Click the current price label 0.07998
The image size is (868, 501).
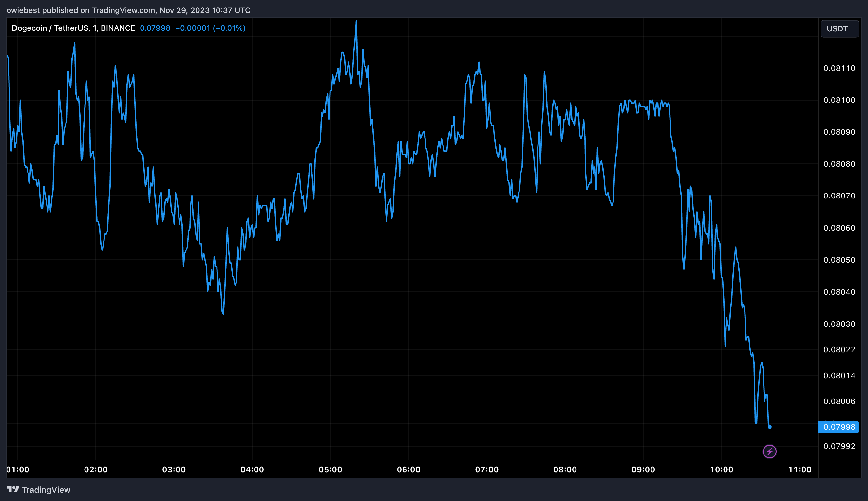click(839, 427)
